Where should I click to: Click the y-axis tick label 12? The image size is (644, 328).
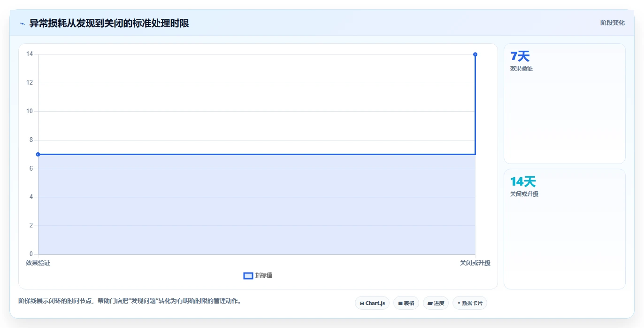pos(30,83)
